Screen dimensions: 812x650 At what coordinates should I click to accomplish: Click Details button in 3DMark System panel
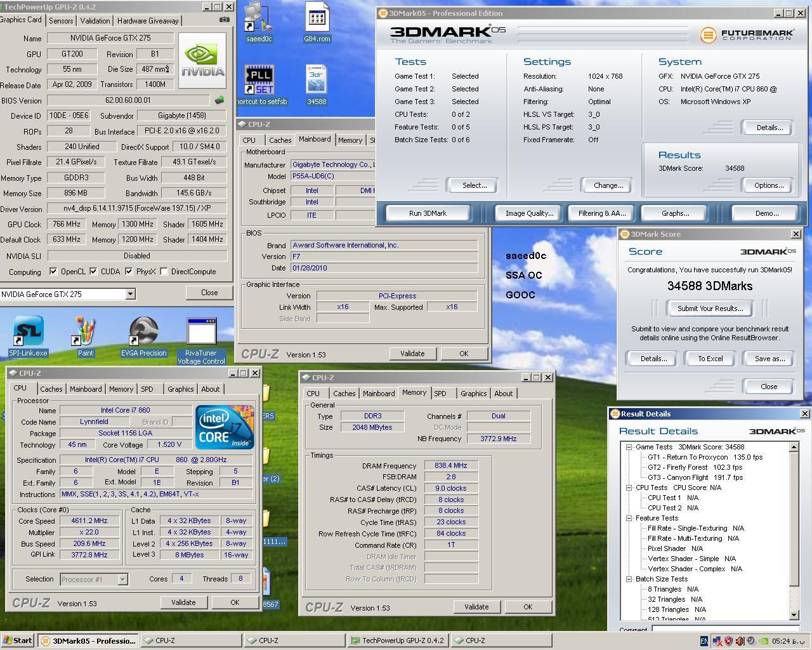(769, 128)
